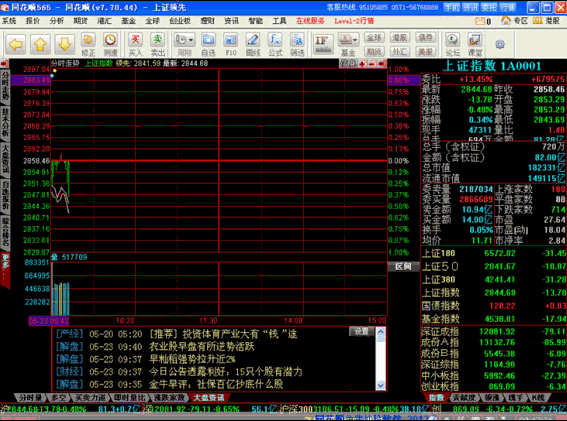Image resolution: width=567 pixels, height=421 pixels.
Task: Select the 综合排名 side tab
Action: pos(5,232)
